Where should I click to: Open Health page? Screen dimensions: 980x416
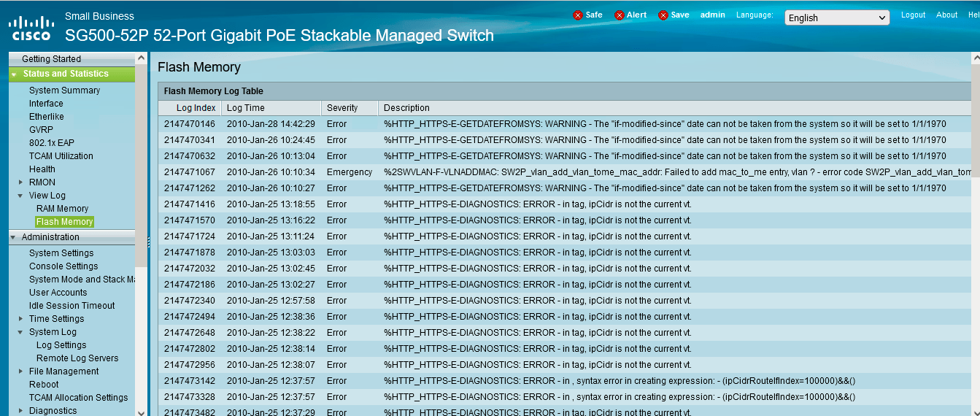click(x=42, y=169)
